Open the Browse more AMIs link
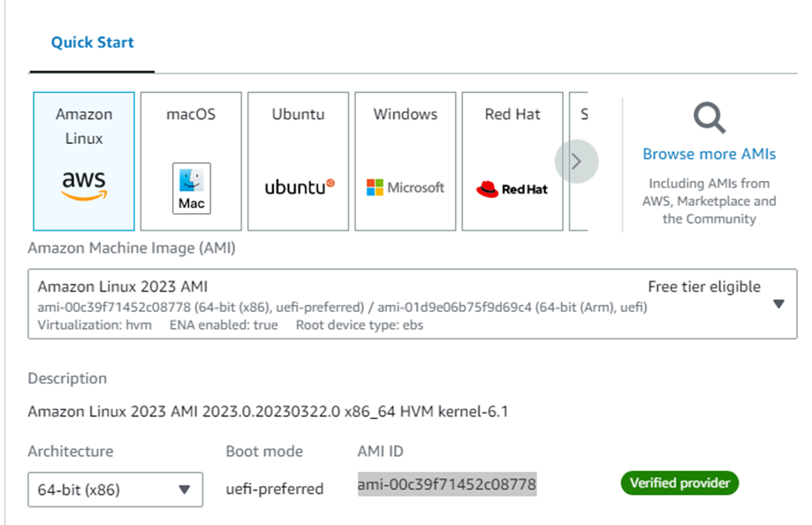The width and height of the screenshot is (812, 525). click(x=709, y=154)
